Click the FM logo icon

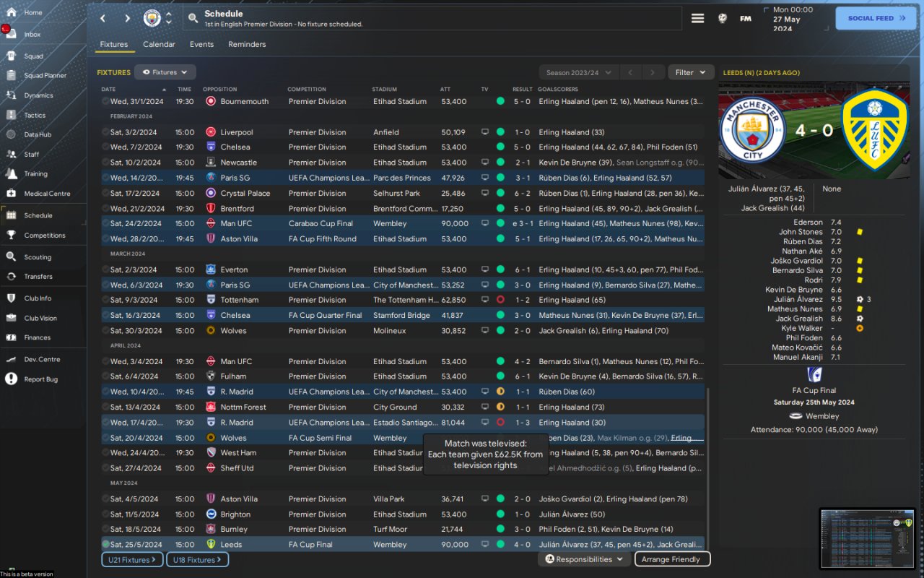(x=746, y=19)
